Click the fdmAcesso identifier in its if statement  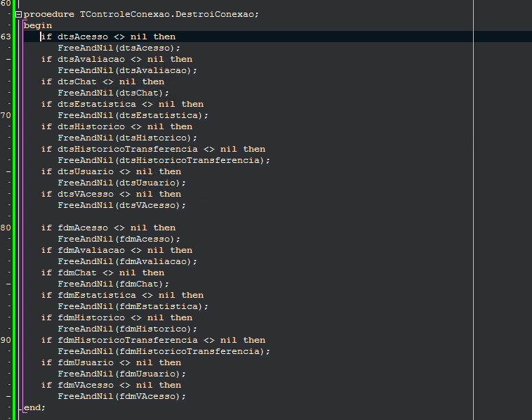click(83, 228)
